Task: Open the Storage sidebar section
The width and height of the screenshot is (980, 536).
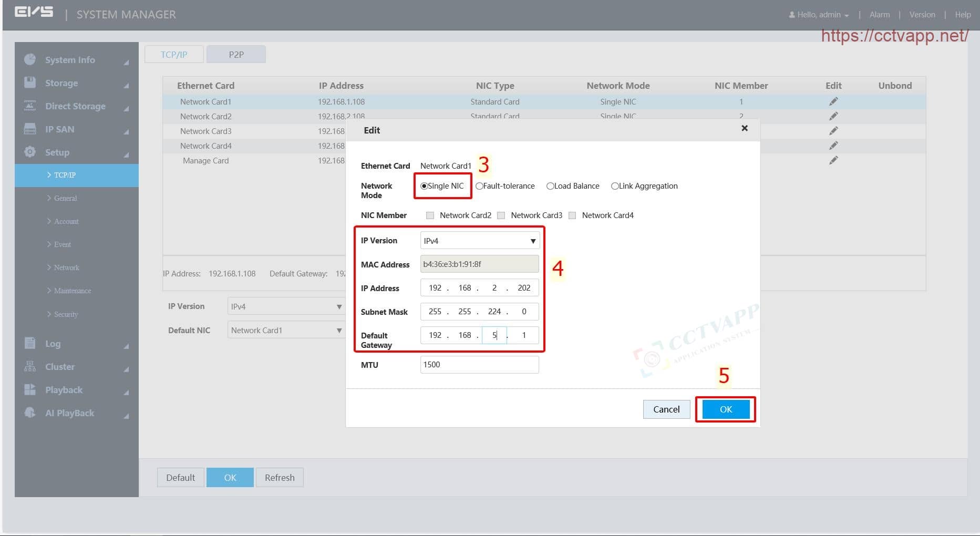Action: tap(61, 83)
